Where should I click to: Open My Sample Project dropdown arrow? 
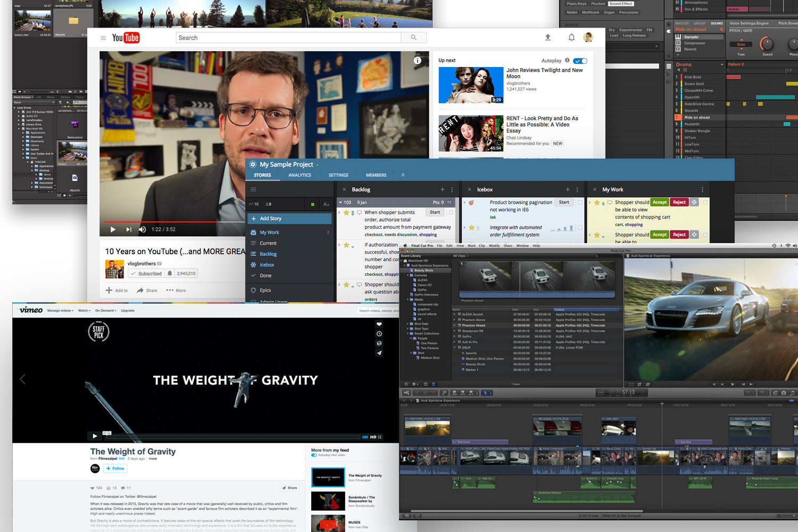(318, 165)
